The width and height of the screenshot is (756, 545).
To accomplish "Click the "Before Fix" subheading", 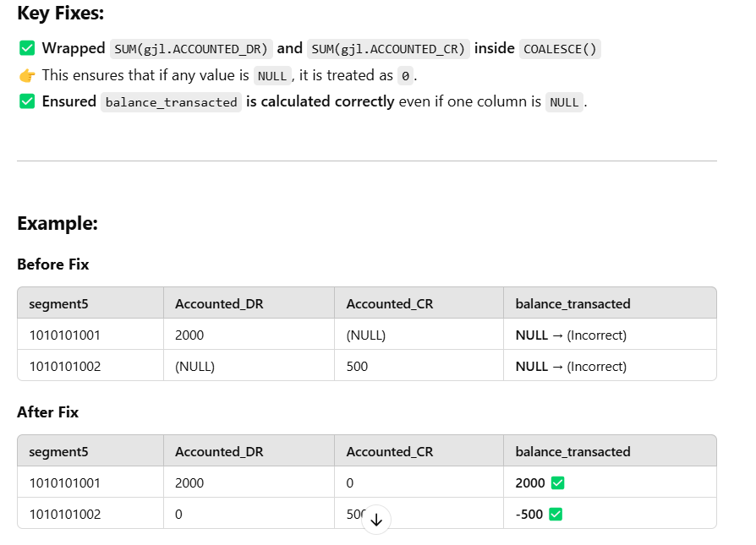I will coord(53,264).
